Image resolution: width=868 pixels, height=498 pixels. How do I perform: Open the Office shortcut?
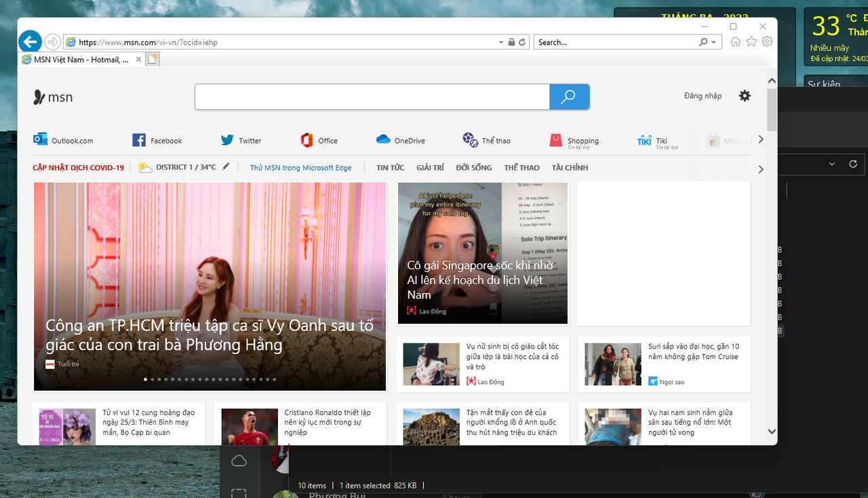[319, 140]
